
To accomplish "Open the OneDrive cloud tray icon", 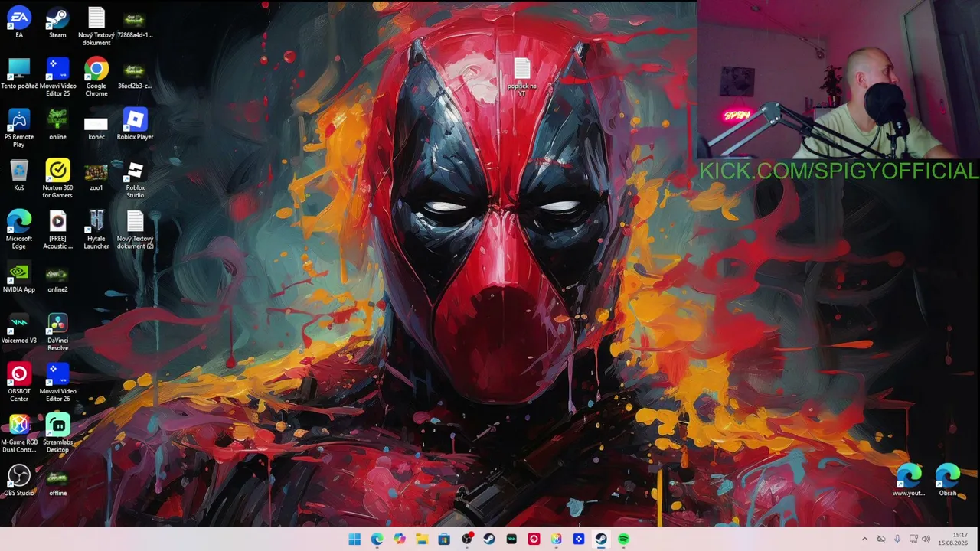I will [x=881, y=540].
